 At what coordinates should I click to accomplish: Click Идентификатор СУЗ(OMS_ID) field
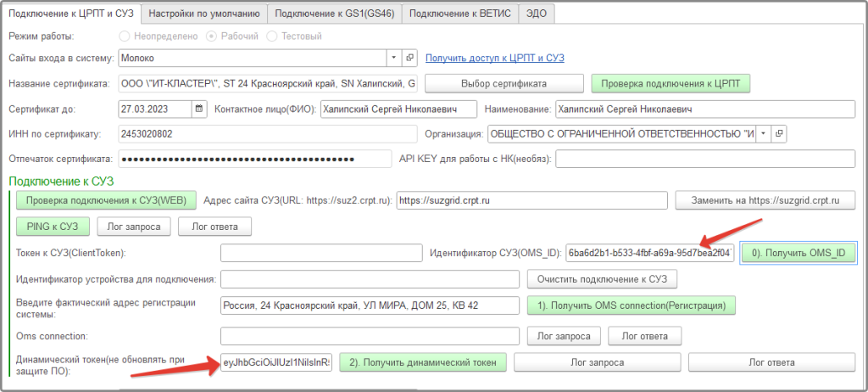coord(651,254)
